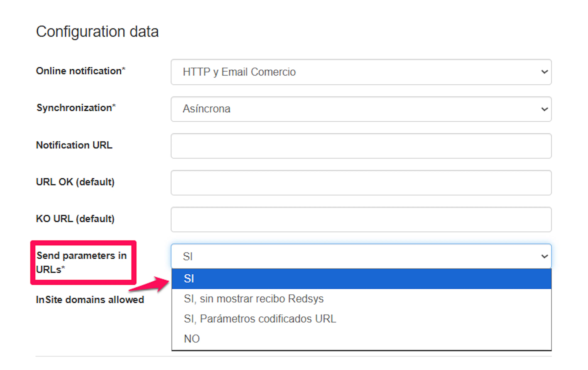Click the Online notification chevron arrow
Viewport: 588px width, 370px height.
pyautogui.click(x=544, y=72)
